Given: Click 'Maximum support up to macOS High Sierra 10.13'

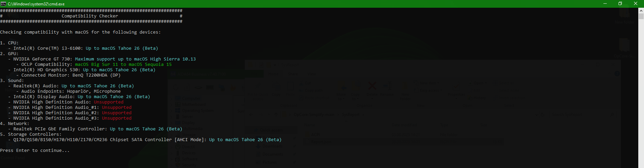Looking at the screenshot, I should coord(136,59).
